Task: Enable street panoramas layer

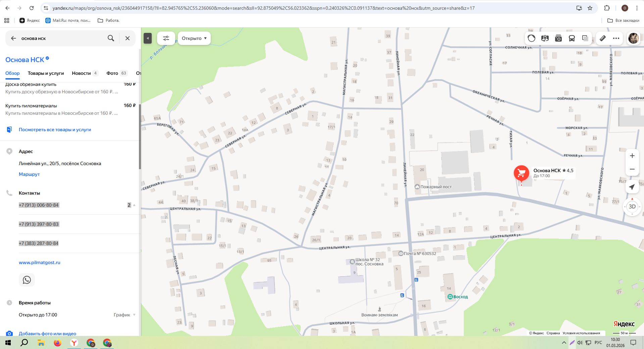Action: point(545,38)
